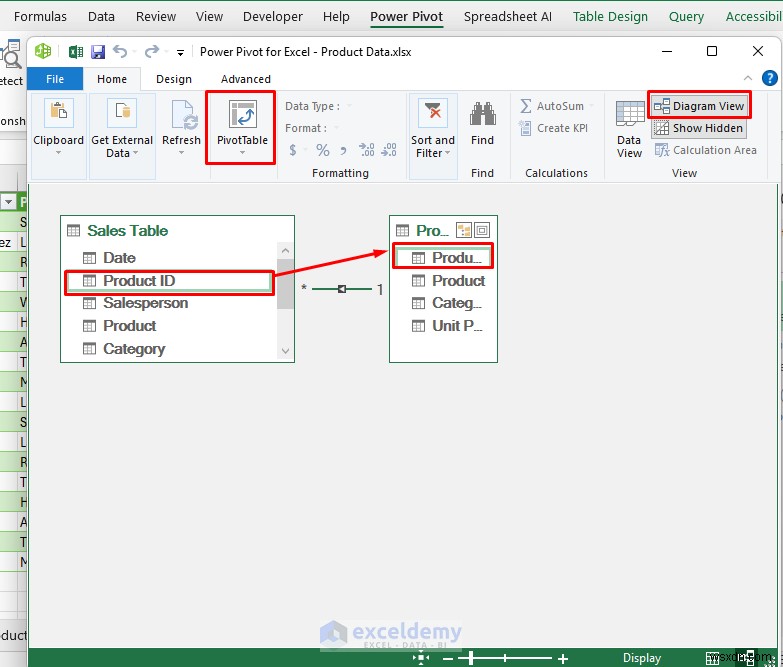Open Spreadsheet AI tab in Excel window
This screenshot has height=667, width=783.
(508, 16)
